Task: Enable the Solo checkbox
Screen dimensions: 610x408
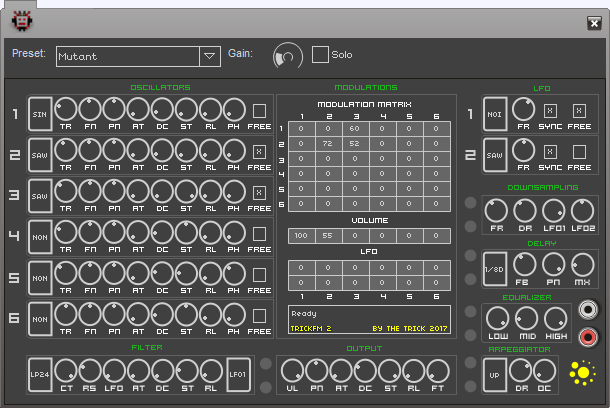Action: [321, 55]
